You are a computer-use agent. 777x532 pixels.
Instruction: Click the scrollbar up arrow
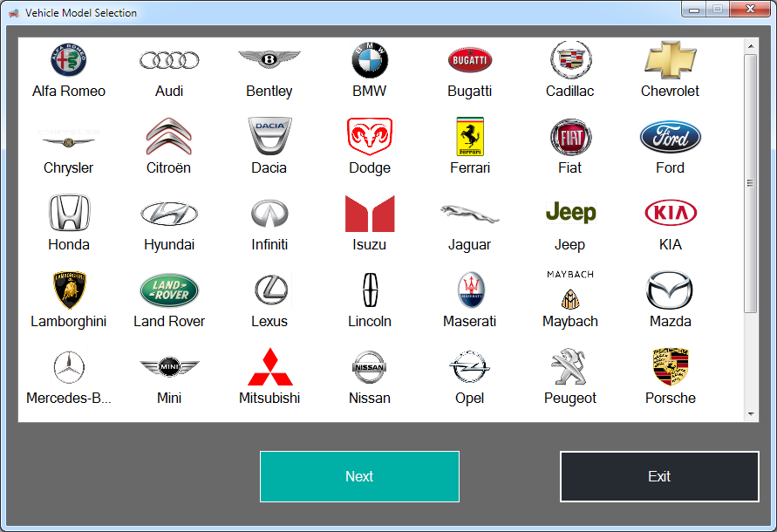(x=751, y=46)
